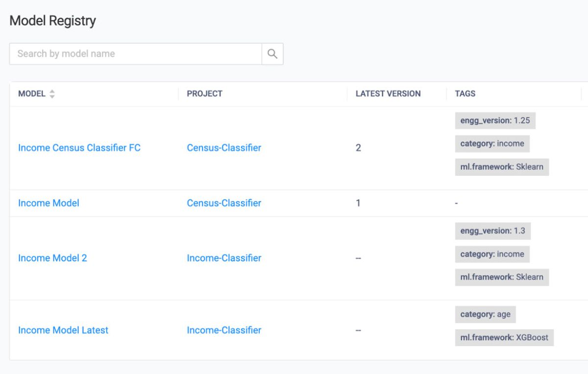Screen dimensions: 588x374
Task: Select the Income Model 2 link
Action: pyautogui.click(x=52, y=258)
